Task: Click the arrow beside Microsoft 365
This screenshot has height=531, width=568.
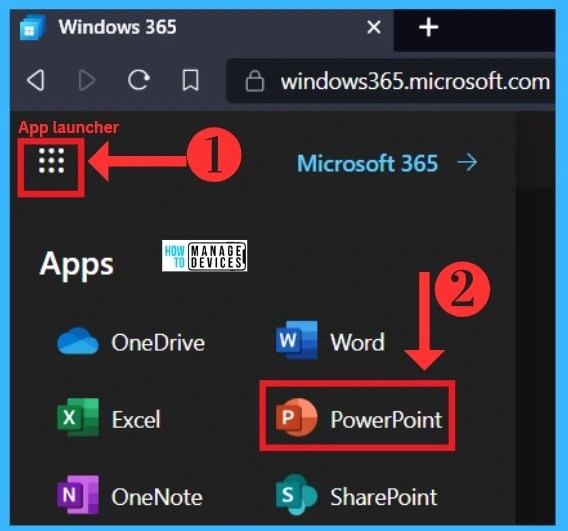Action: 467,162
